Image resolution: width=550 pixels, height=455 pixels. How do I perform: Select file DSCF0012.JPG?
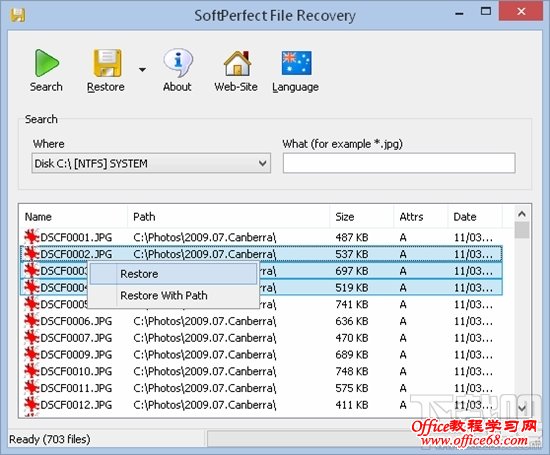(76, 405)
